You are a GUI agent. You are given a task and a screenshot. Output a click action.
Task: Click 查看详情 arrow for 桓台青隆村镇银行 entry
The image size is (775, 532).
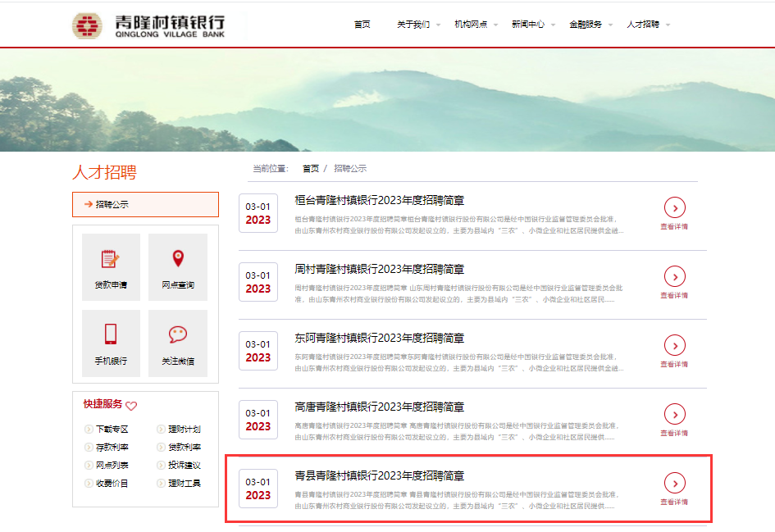coord(674,207)
